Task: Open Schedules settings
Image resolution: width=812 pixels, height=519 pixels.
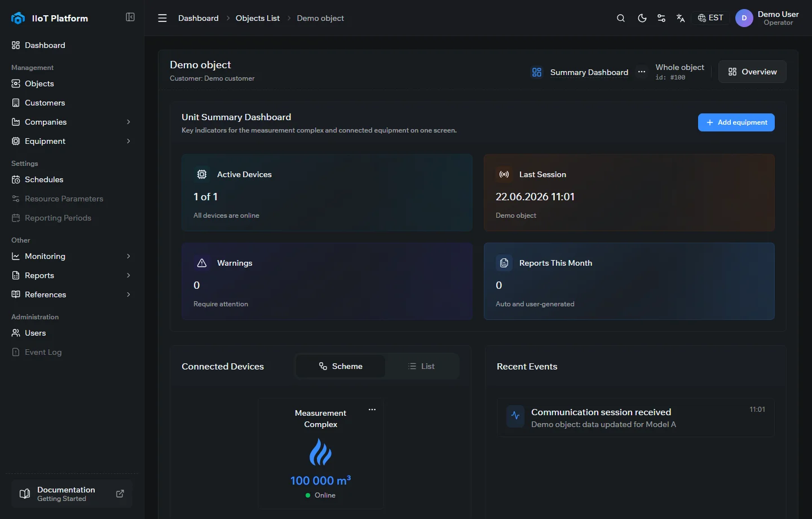Action: [72, 179]
